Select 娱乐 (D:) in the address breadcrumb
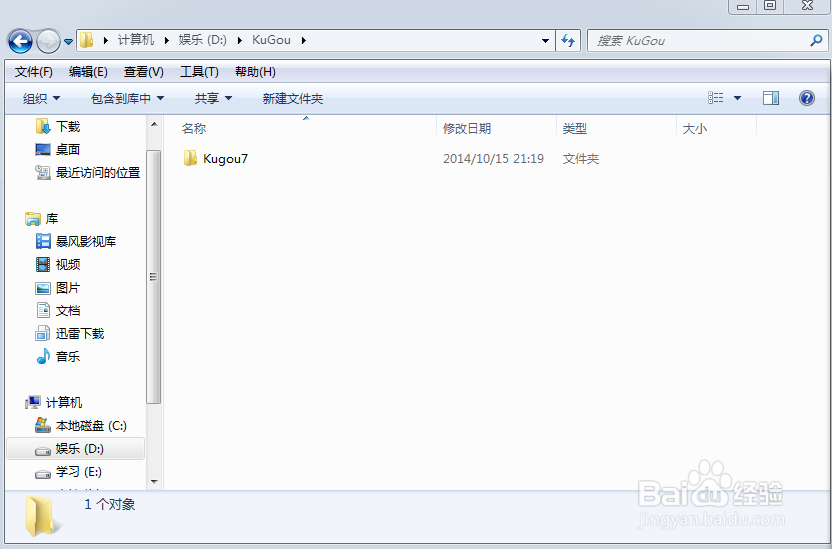 (x=203, y=40)
